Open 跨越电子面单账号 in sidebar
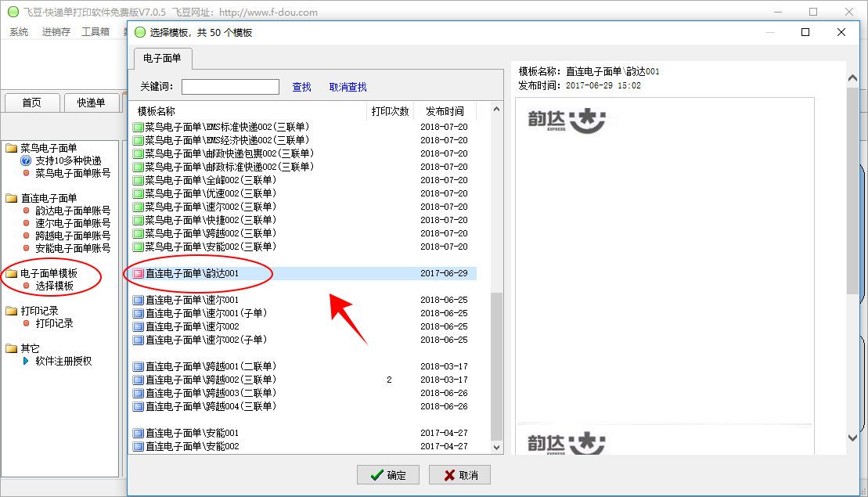Screen dimensions: 868x497 (x=73, y=236)
